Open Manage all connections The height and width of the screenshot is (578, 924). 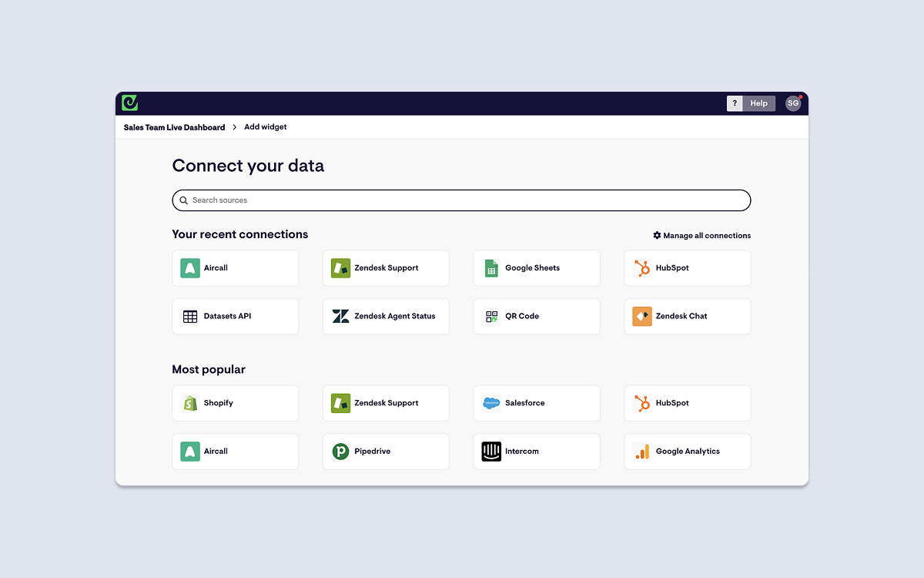point(701,236)
